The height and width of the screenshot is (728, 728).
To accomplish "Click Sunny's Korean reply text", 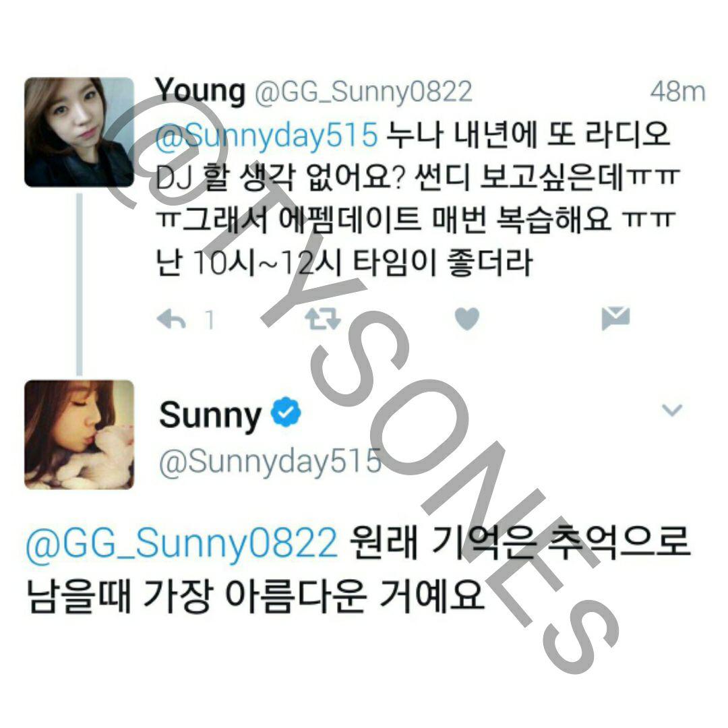I will coord(359,570).
